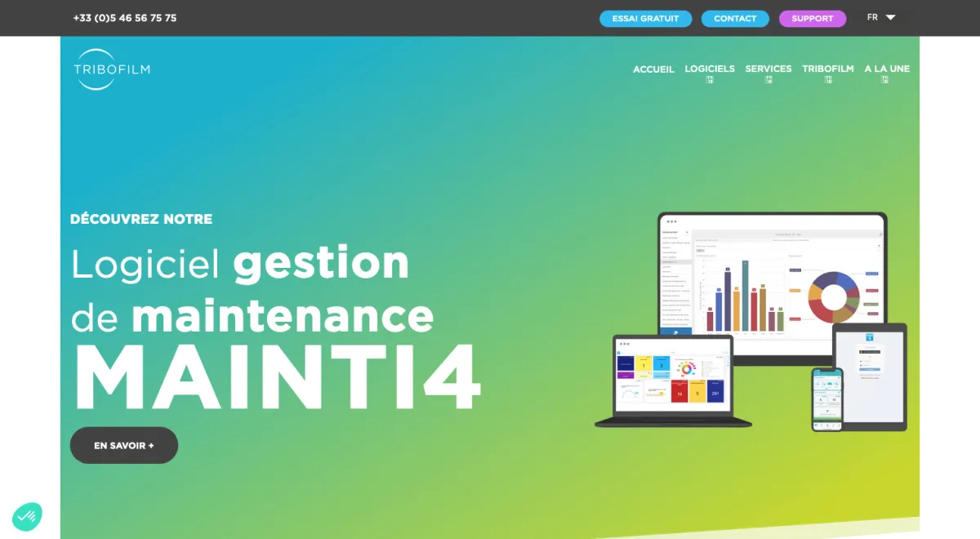Click the FR language dropdown arrow
Screen dimensions: 980x539
[890, 17]
